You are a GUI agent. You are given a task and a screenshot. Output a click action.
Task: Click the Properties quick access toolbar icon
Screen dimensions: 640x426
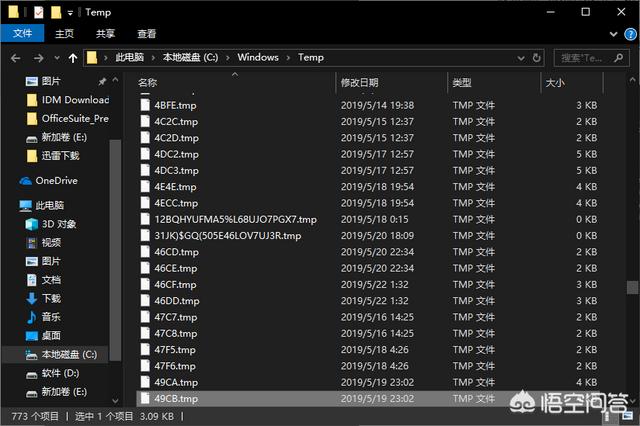click(x=38, y=13)
